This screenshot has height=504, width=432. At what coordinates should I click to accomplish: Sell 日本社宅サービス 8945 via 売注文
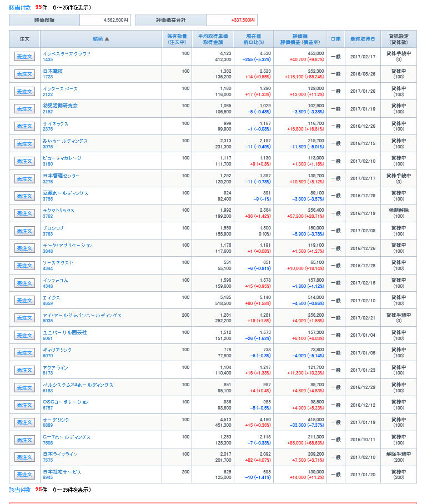pos(25,475)
